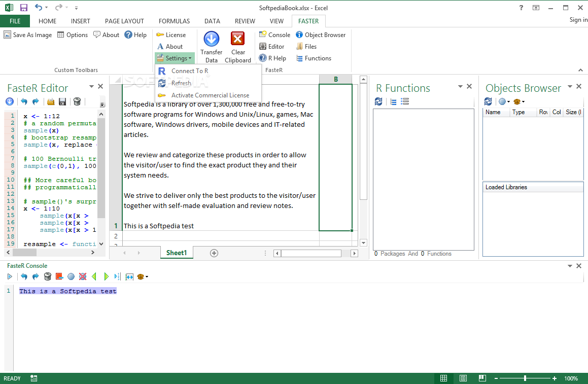Open the FasteR Console pane options arrow
The height and width of the screenshot is (384, 588).
tap(570, 266)
